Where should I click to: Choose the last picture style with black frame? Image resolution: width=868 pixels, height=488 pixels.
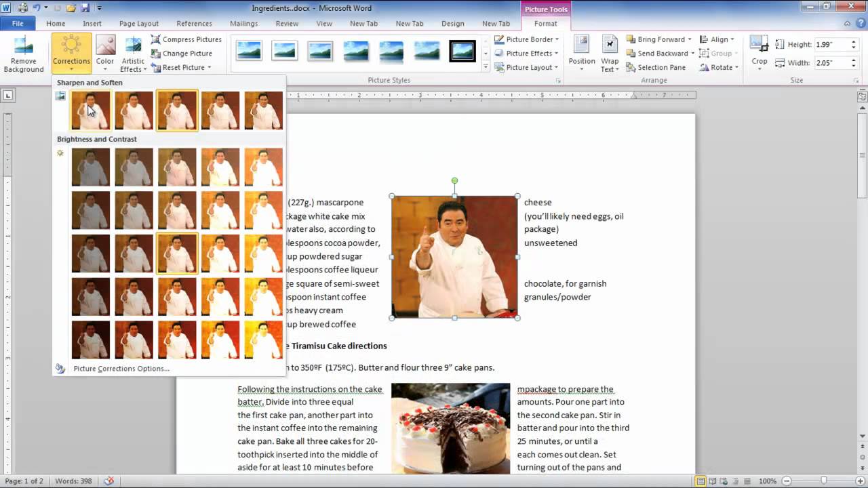click(462, 51)
